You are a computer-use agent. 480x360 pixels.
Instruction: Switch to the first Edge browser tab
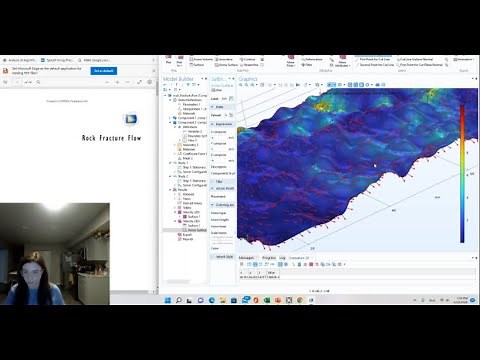(19, 60)
